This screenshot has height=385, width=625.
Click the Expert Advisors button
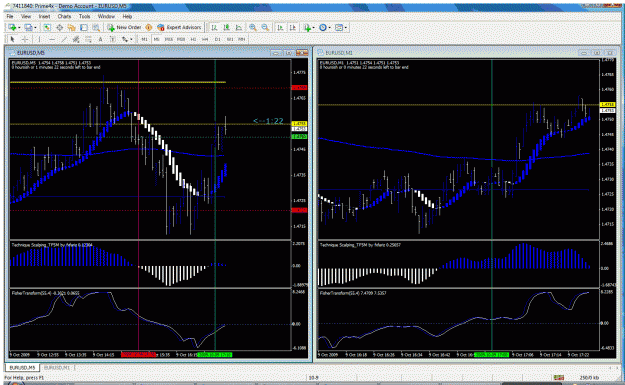[179, 27]
